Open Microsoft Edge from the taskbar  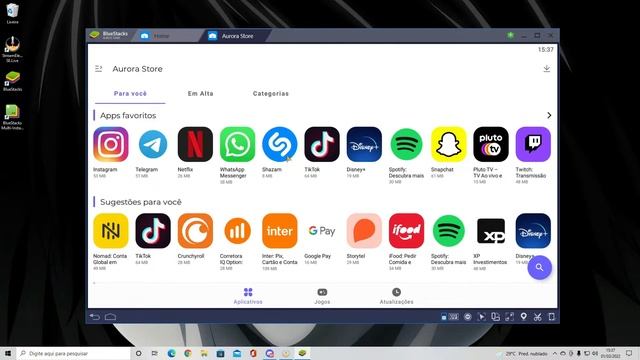tap(171, 353)
